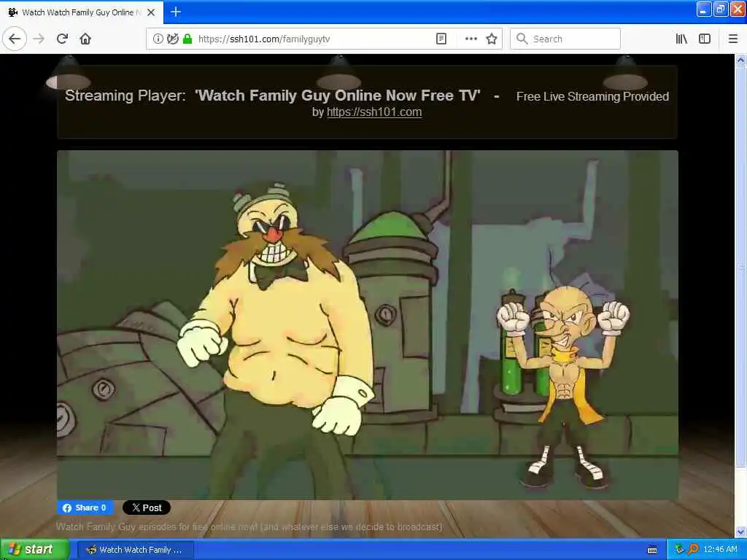
Task: Click the tracking protection shield icon
Action: point(173,39)
